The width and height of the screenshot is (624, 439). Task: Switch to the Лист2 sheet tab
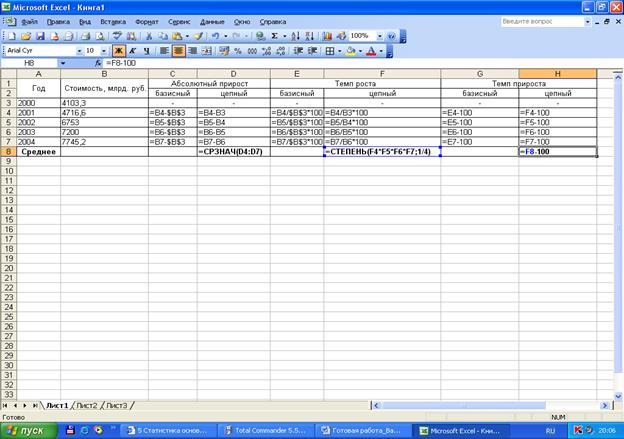coord(87,405)
